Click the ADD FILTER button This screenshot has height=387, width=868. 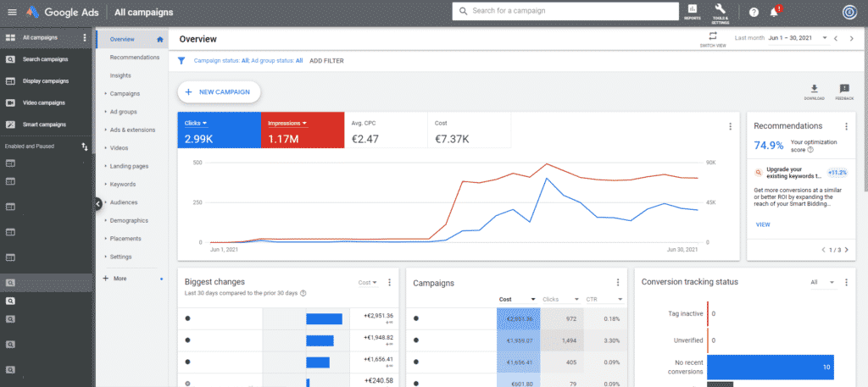(326, 61)
